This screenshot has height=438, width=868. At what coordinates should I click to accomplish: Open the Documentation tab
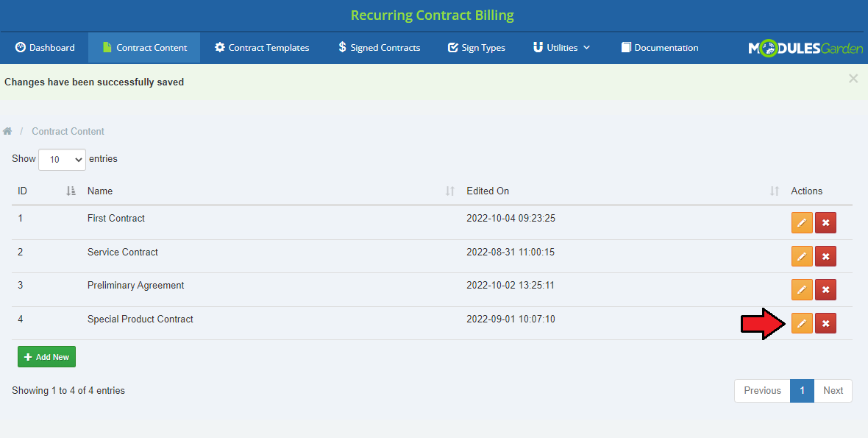660,48
